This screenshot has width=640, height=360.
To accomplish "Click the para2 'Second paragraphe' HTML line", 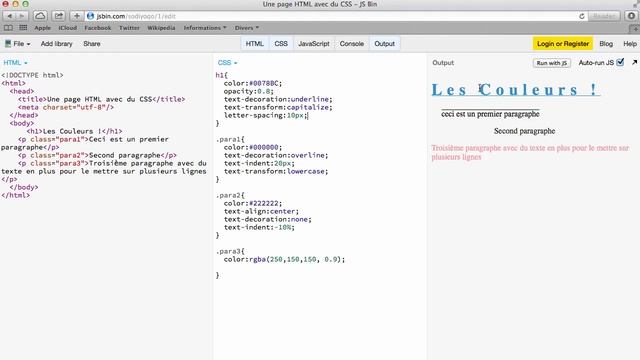I will tap(97, 155).
